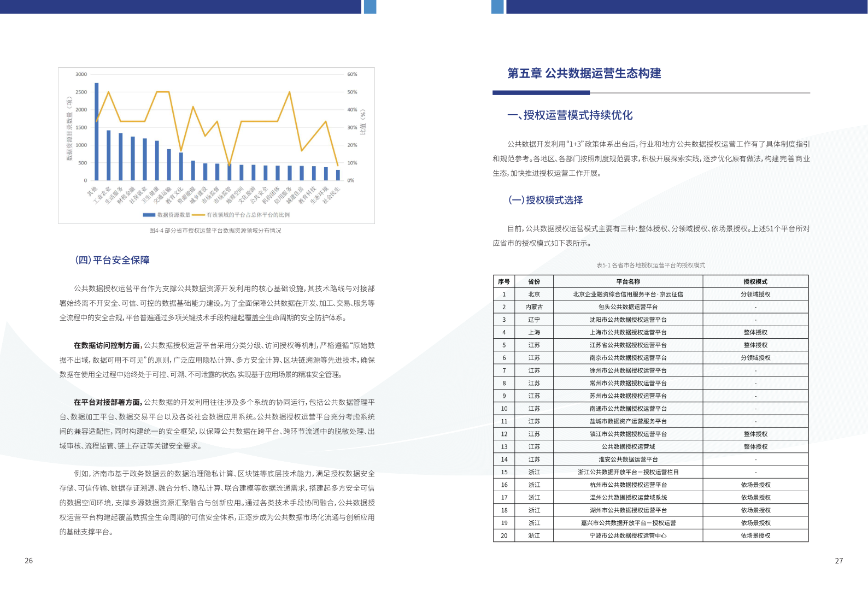Click chart axis label 卫生健康
Image resolution: width=868 pixels, height=589 pixels.
click(x=150, y=195)
